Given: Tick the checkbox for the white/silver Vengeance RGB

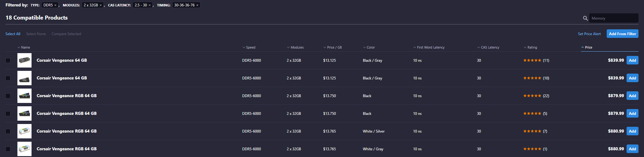Looking at the screenshot, I should (x=8, y=131).
